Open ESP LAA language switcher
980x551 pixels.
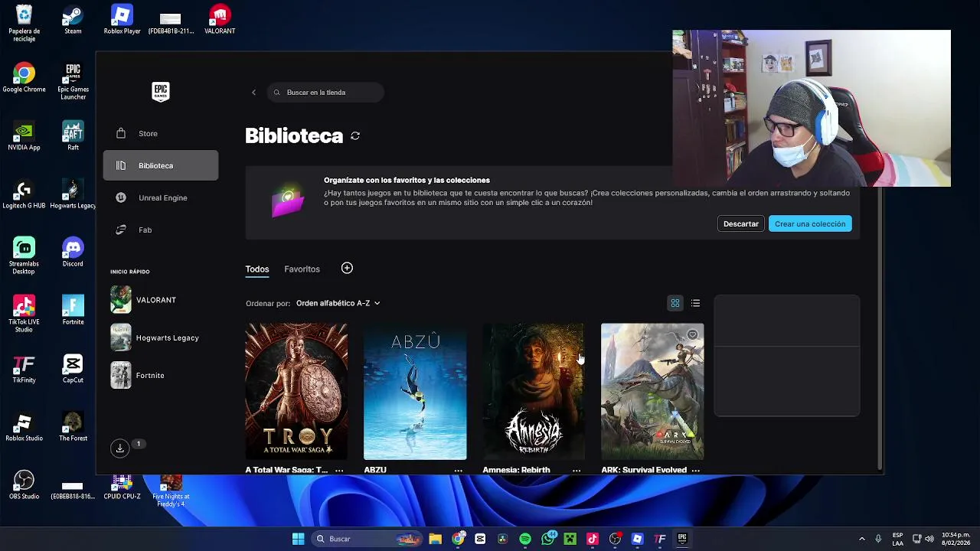[897, 539]
